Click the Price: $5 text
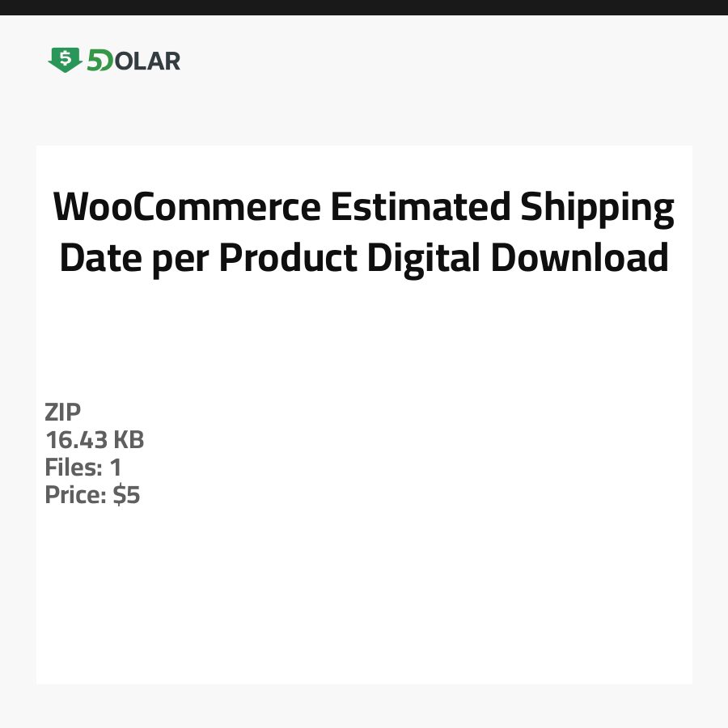This screenshot has width=728, height=728. (x=92, y=495)
